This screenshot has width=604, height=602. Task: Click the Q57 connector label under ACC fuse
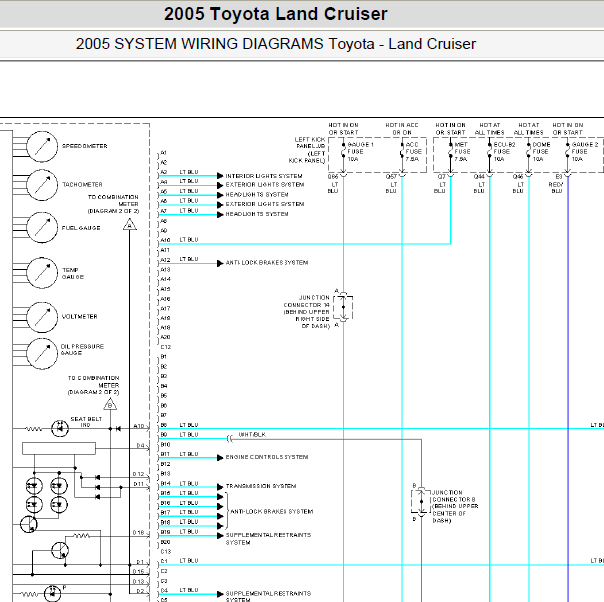[391, 177]
